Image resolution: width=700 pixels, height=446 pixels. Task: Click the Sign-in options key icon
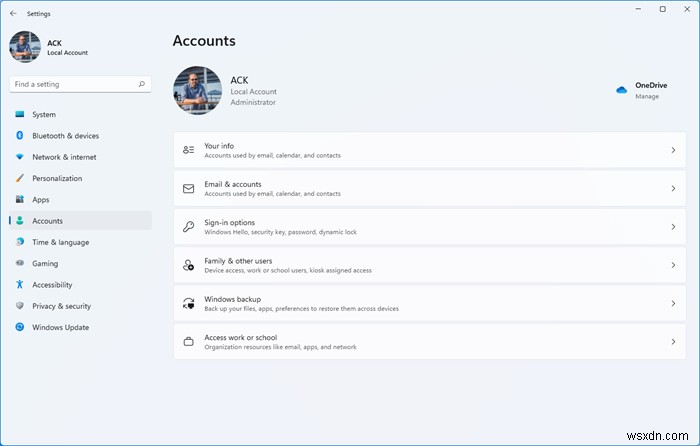tap(188, 227)
